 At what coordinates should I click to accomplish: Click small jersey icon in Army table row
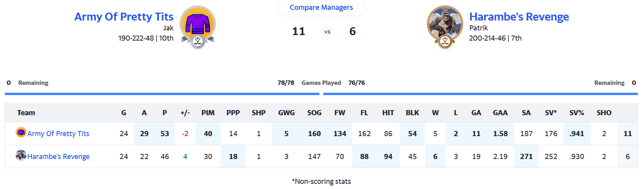tap(21, 133)
